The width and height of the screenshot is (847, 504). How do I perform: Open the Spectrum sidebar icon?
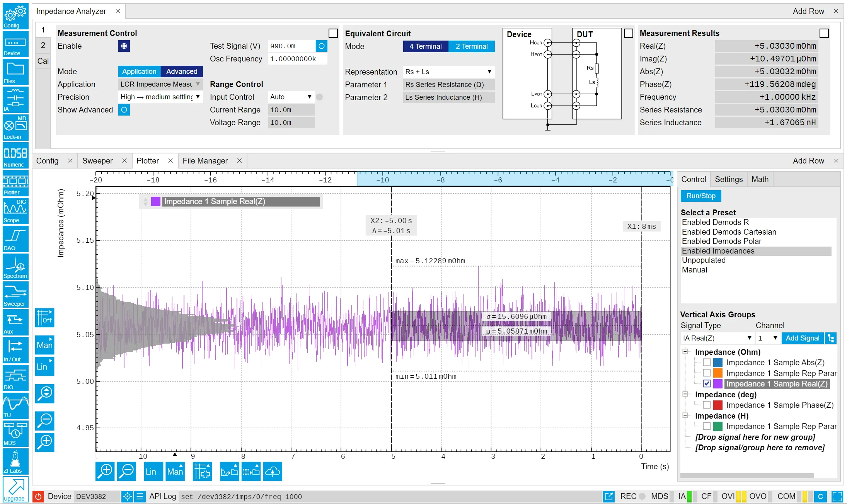coord(15,266)
